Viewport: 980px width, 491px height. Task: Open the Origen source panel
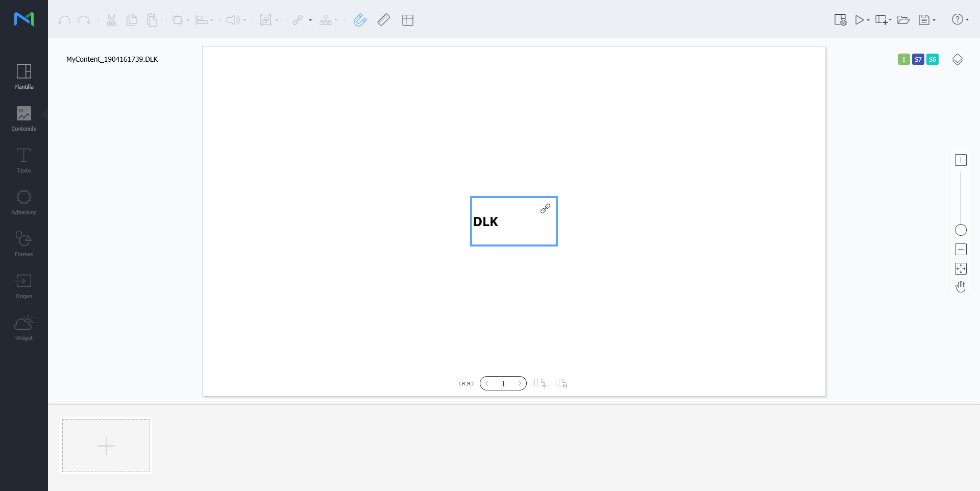tap(24, 286)
